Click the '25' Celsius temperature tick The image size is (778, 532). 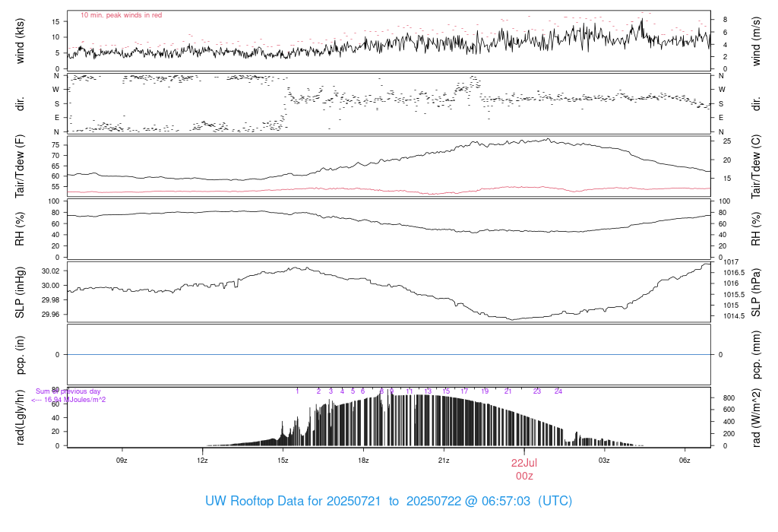(x=727, y=141)
